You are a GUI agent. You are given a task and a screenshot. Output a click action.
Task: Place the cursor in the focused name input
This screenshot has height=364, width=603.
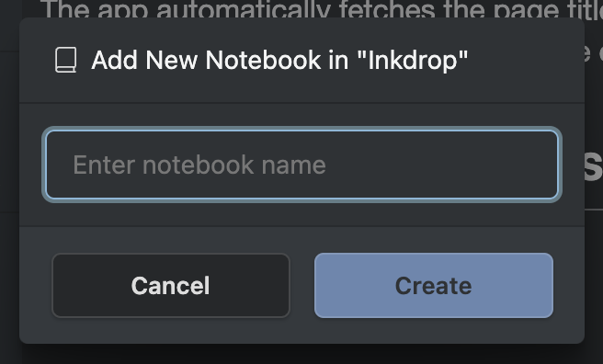coord(301,165)
